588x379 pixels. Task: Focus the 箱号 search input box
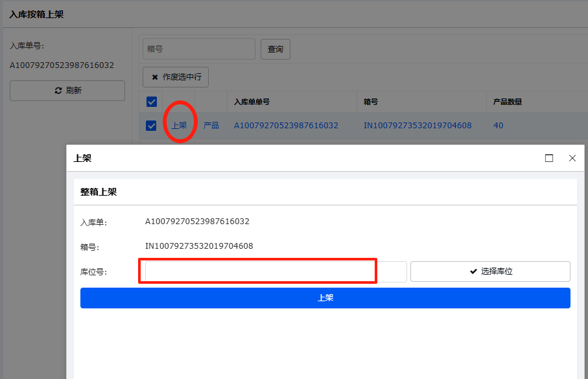point(199,49)
